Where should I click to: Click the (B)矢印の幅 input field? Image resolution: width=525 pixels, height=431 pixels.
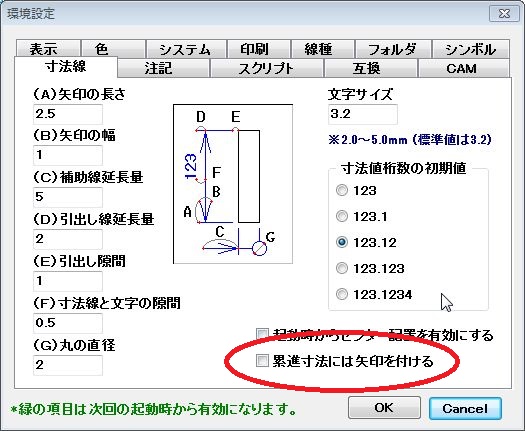[68, 155]
